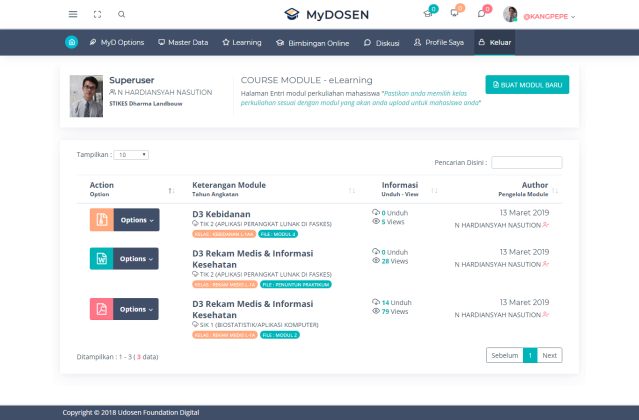Click the MyDOSEN graduation cap logo

291,15
